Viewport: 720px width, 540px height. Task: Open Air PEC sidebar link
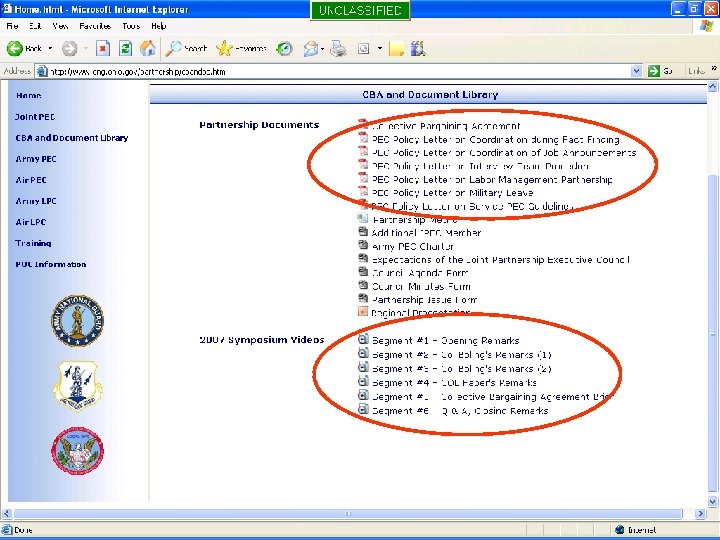tap(31, 180)
